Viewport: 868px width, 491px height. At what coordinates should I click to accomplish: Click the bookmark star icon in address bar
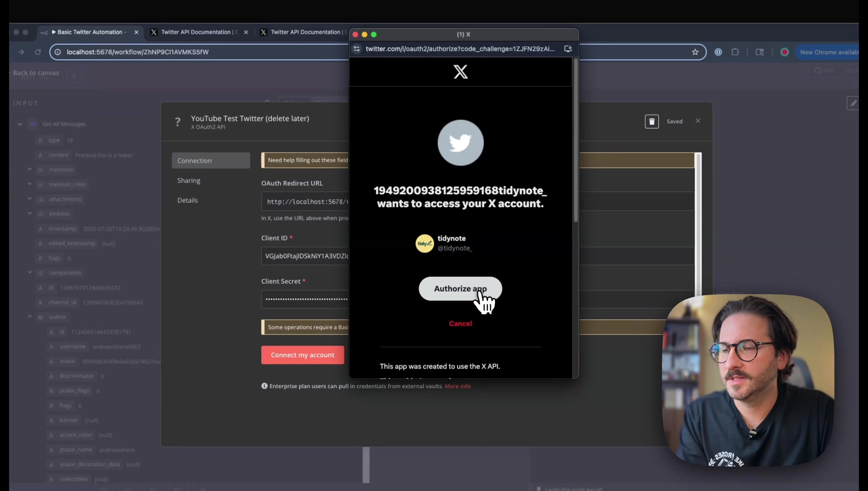point(695,52)
